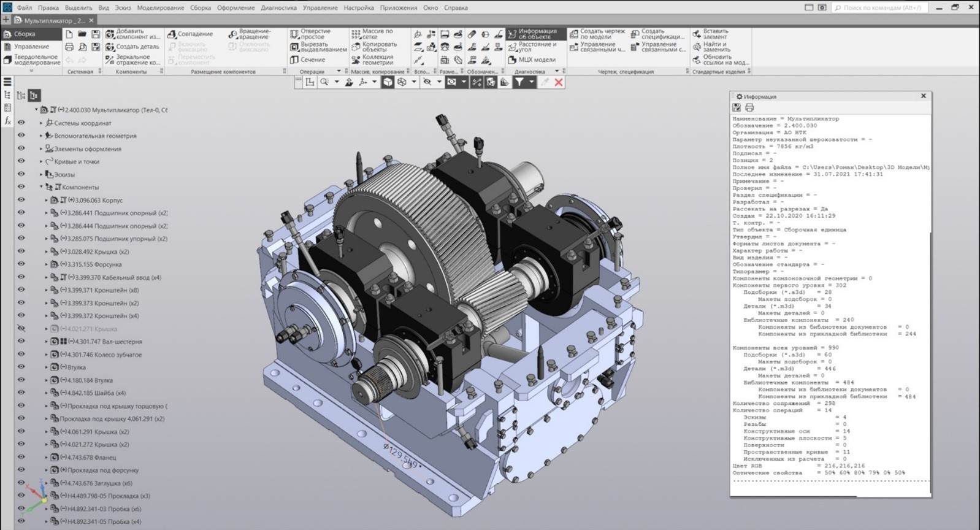This screenshot has width=980, height=530.
Task: Click Добавить компонент из файла button
Action: [132, 34]
